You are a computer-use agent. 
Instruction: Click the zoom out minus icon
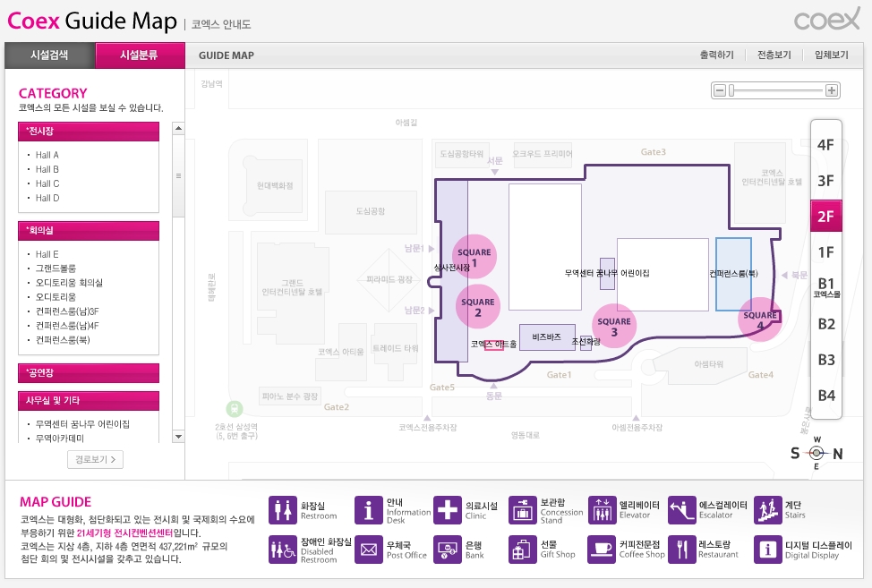(x=720, y=90)
